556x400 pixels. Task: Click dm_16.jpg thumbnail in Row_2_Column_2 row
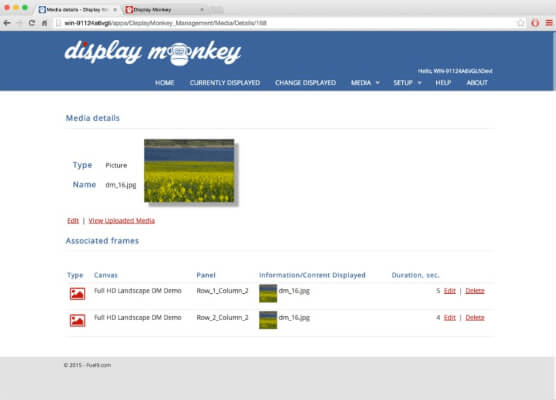click(268, 320)
